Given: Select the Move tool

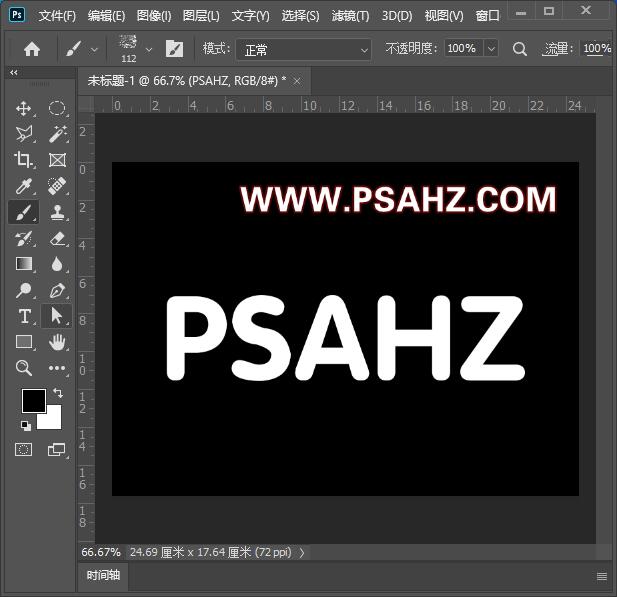Looking at the screenshot, I should 24,108.
